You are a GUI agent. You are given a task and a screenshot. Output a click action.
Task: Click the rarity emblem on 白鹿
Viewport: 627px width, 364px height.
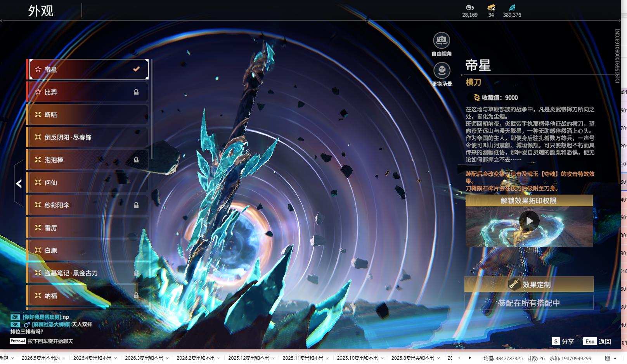click(38, 250)
